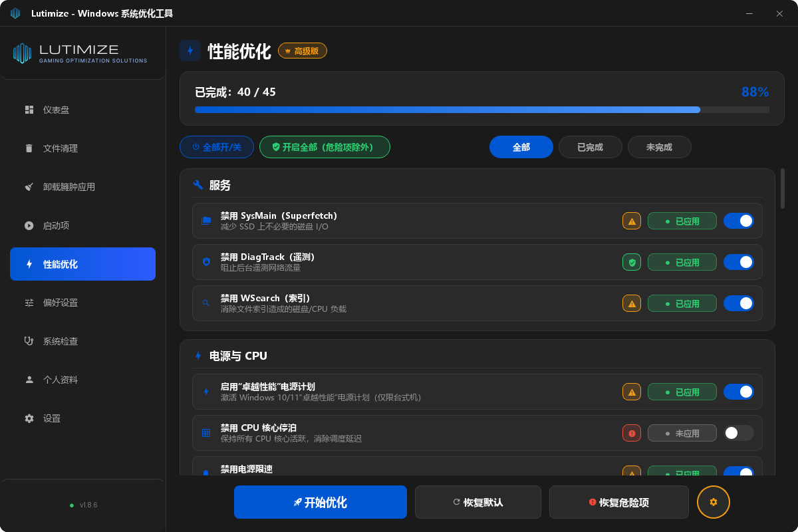Viewport: 798px width, 532px height.
Task: Go to 个人资料 in the sidebar
Action: point(82,380)
